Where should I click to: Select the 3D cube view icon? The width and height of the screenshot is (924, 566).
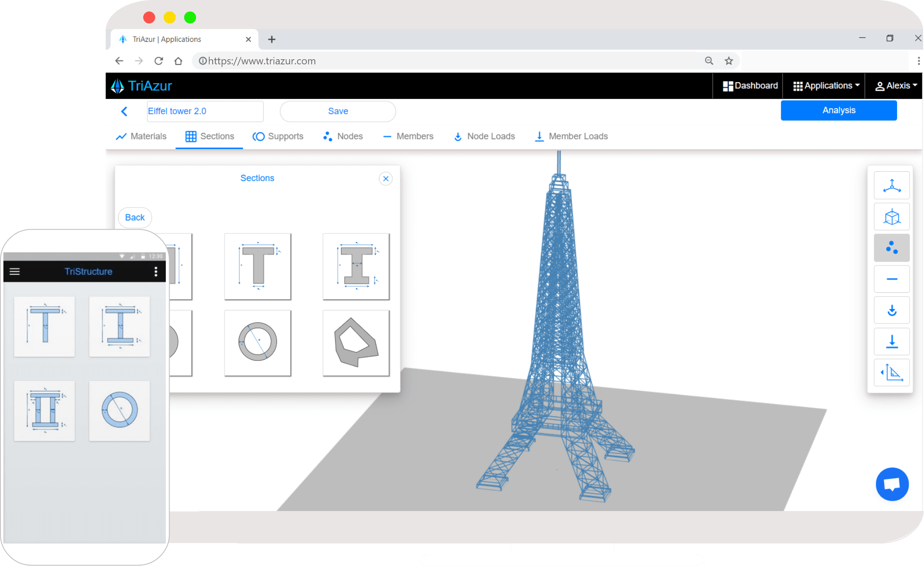tap(891, 217)
